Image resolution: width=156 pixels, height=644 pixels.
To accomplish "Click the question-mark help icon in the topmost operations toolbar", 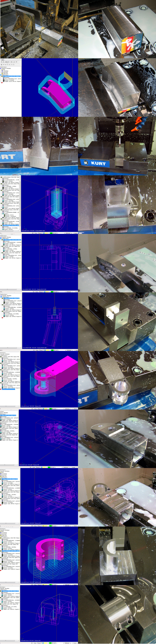I will pos(16,62).
